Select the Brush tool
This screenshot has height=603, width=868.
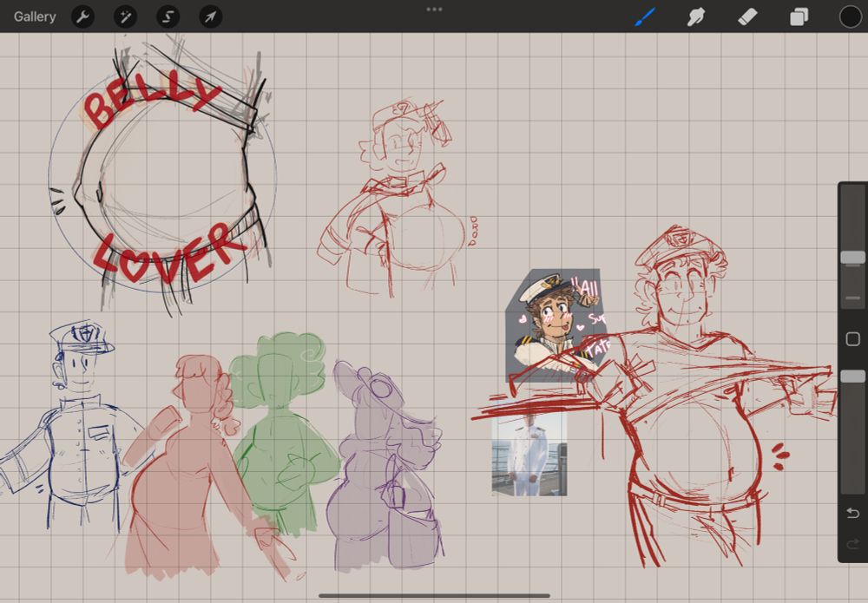[646, 16]
